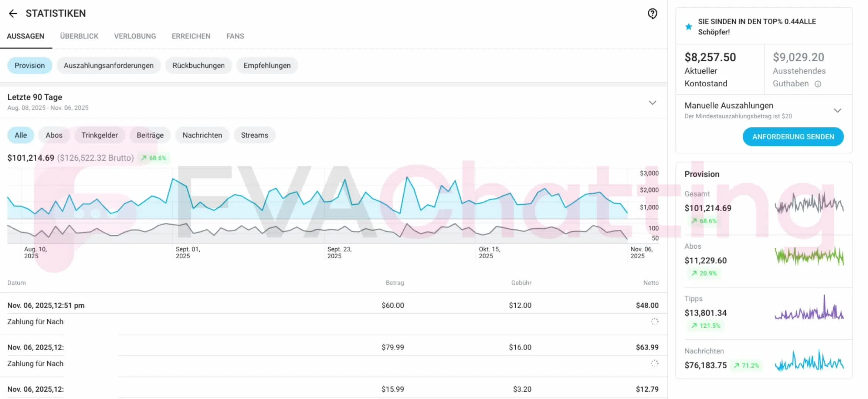Screen dimensions: 868x399
Task: Toggle the Trinkgelder filter chip
Action: (x=99, y=135)
